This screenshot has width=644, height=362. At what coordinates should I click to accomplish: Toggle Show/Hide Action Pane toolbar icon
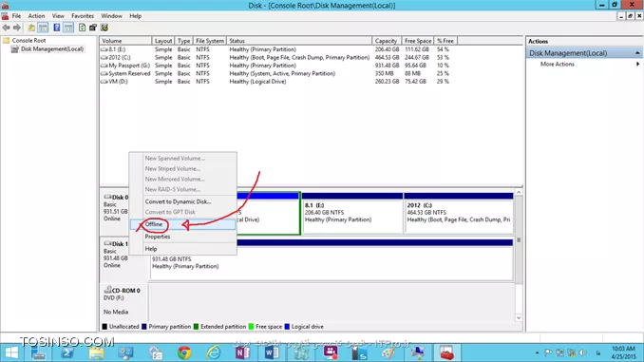[68, 28]
